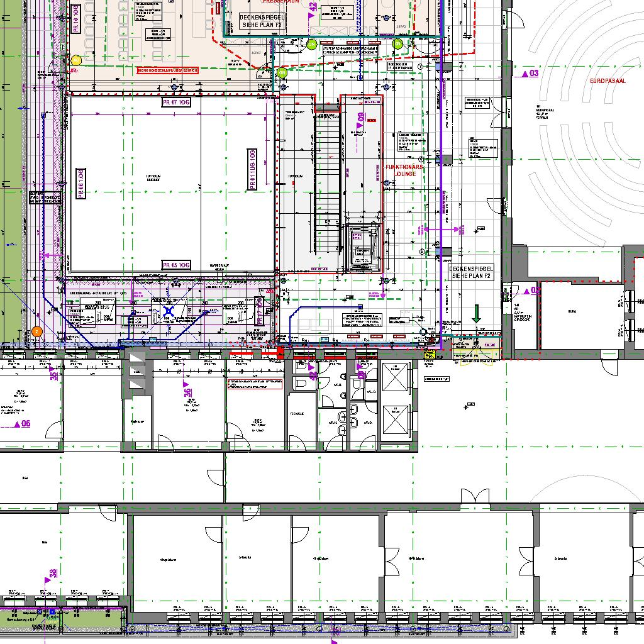Select the purple double-headed dimension arrow
This screenshot has width=644, height=644.
click(x=441, y=230)
